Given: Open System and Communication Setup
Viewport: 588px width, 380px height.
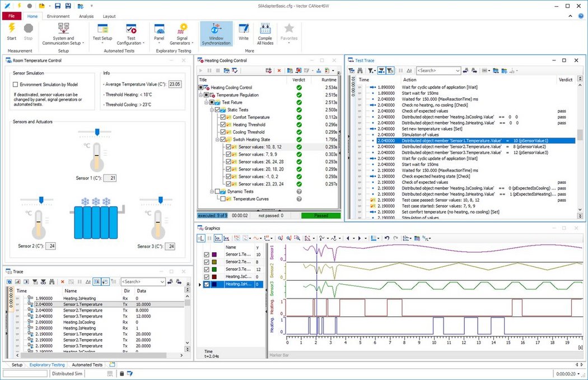Looking at the screenshot, I should pos(63,34).
